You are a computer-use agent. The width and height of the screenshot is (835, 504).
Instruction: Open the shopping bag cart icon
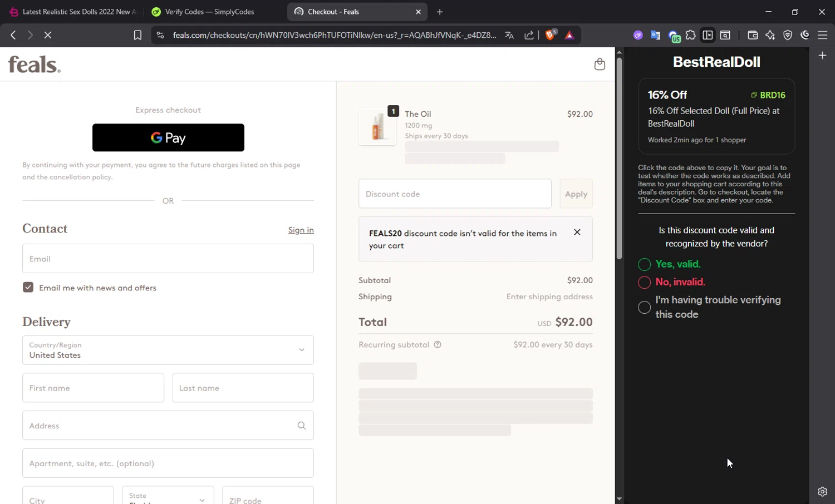pyautogui.click(x=600, y=64)
